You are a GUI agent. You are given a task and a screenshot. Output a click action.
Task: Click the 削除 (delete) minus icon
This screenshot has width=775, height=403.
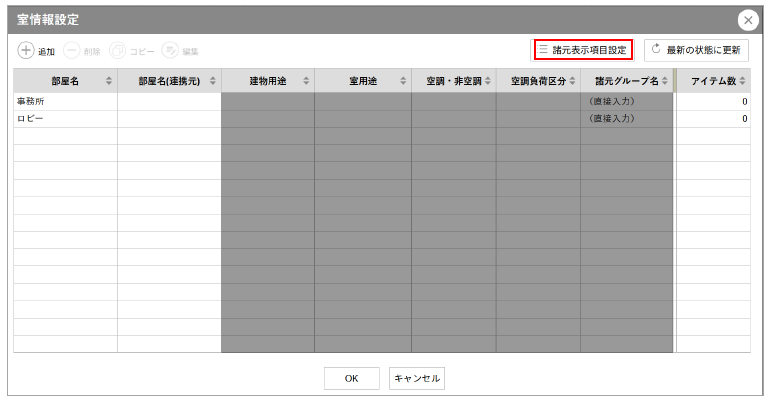72,50
